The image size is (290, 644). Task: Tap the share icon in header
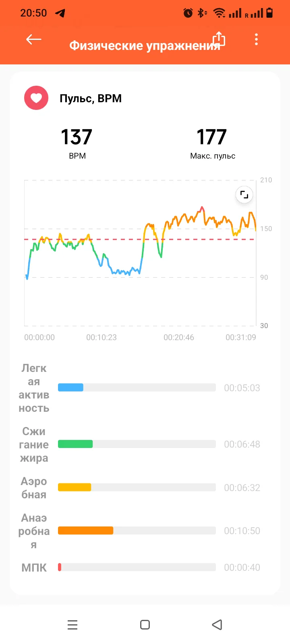(x=219, y=39)
